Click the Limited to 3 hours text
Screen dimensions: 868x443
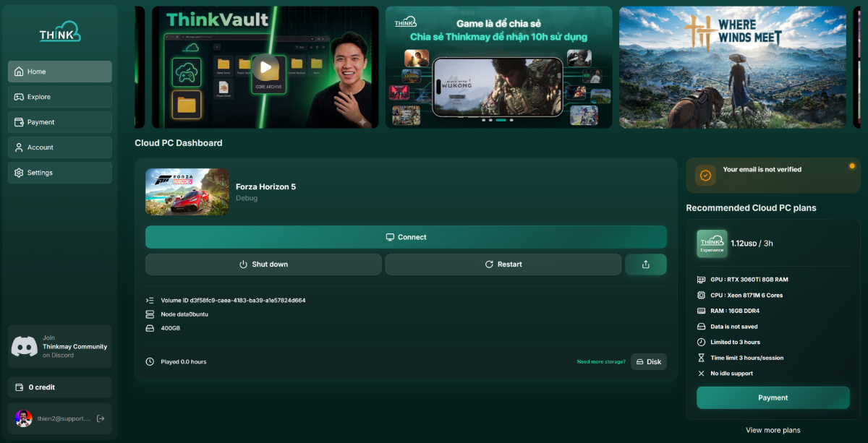[x=735, y=342]
